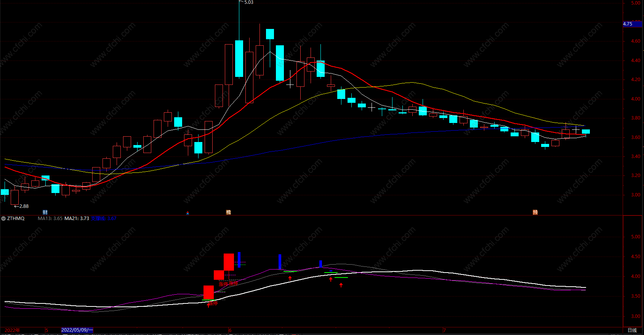Click the orange 榜 ranking marker icon
The image size is (644, 335).
pyautogui.click(x=229, y=212)
